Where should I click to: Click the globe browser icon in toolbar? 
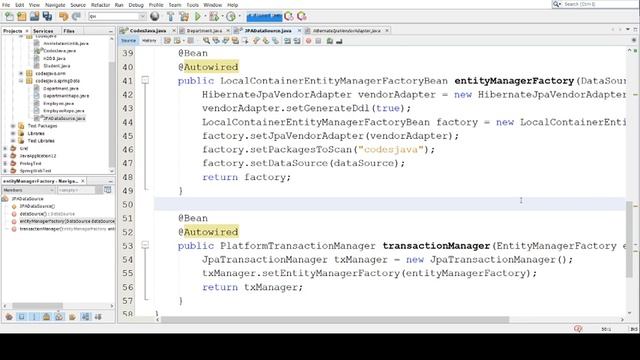(155, 16)
